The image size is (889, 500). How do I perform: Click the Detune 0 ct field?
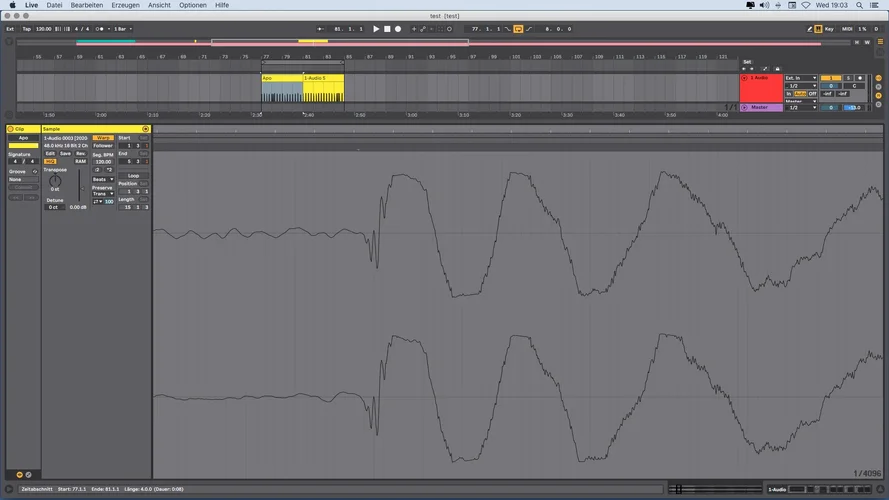click(54, 207)
